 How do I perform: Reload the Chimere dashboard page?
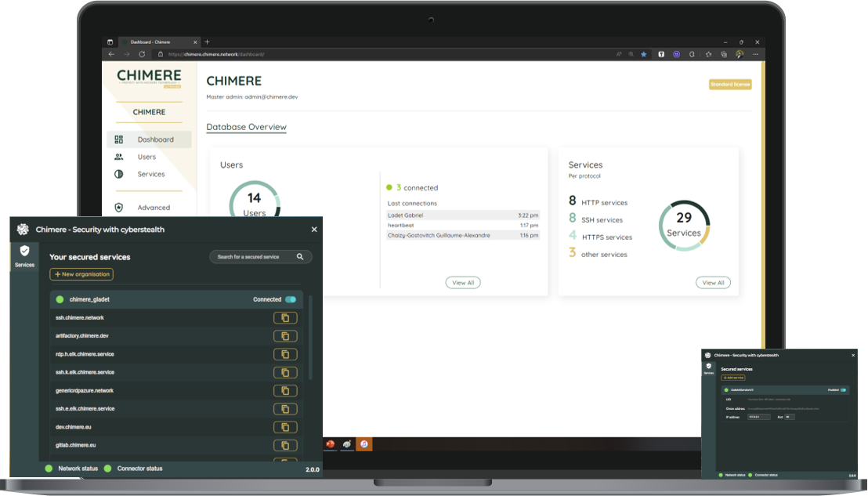tap(142, 54)
